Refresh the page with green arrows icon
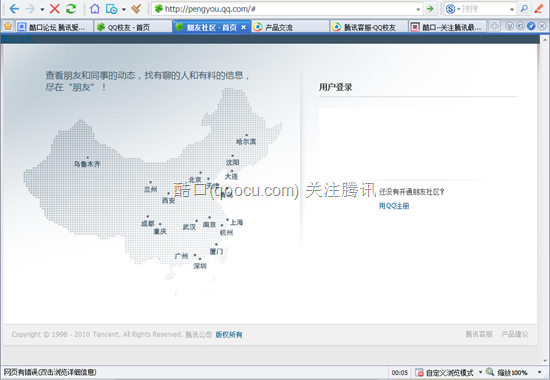550x380 pixels. tap(71, 9)
